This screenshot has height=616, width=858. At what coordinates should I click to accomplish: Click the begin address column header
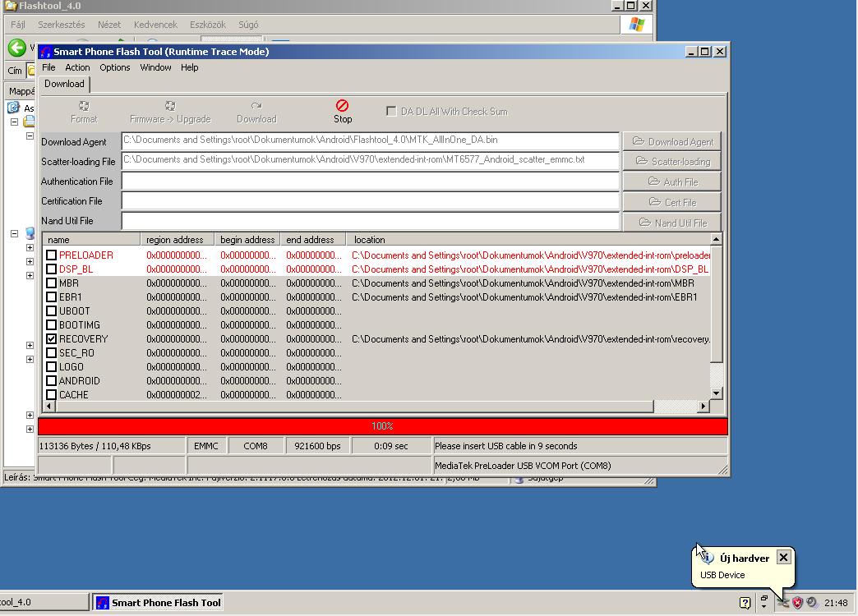pos(247,240)
